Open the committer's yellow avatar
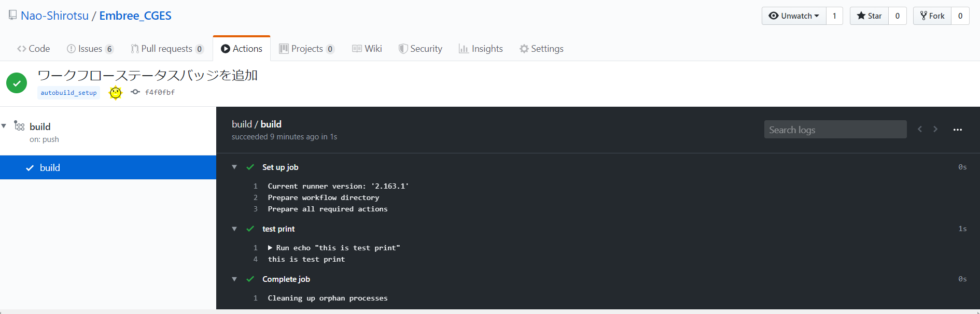 115,92
